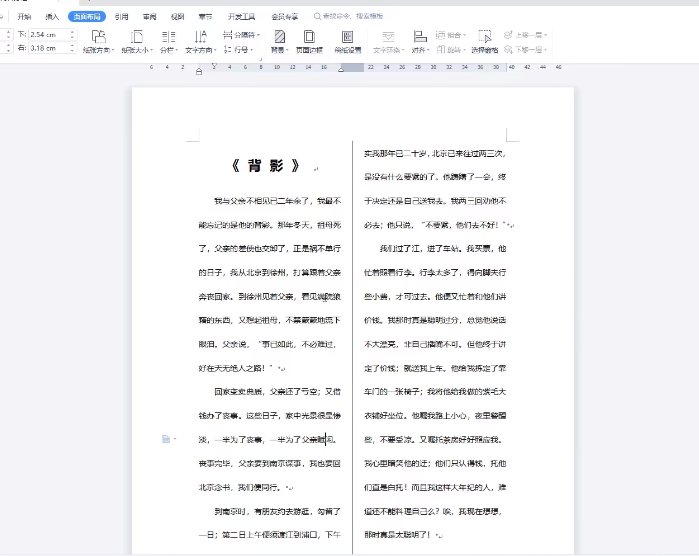Decrease the bottom margin with its down arrow
Screen dimensions: 699x556
(x=73, y=37)
